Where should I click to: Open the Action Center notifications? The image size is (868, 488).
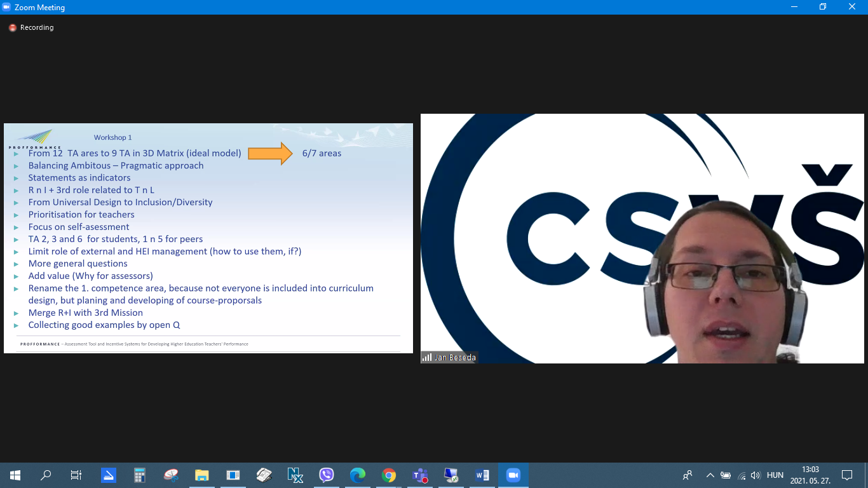point(846,475)
